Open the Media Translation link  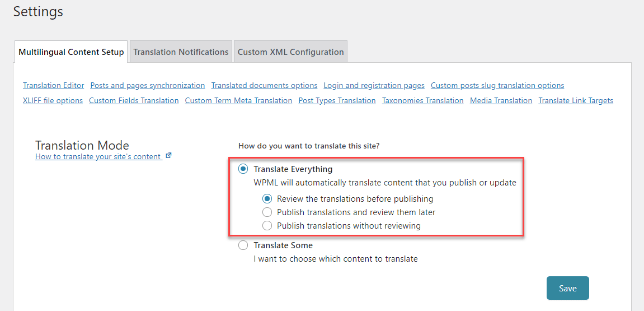pos(501,101)
